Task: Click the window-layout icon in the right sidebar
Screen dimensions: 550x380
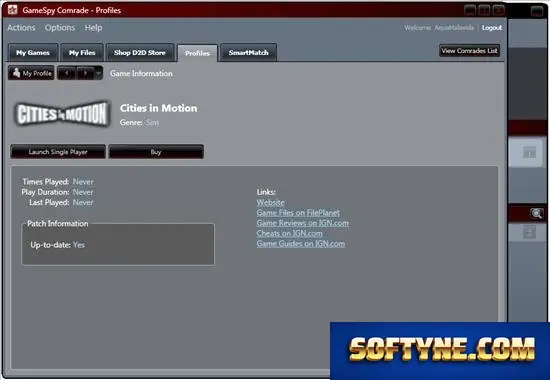Action: pos(529,152)
